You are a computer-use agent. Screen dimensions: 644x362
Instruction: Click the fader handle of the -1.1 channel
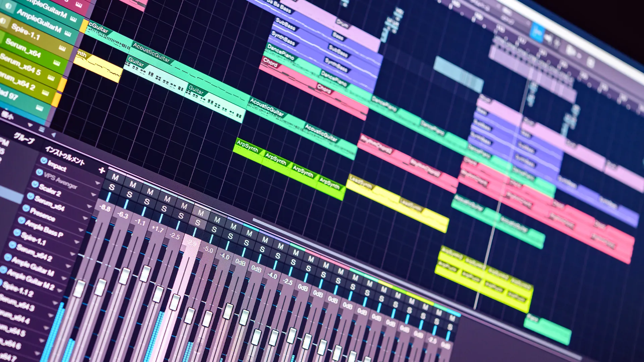coord(124,276)
